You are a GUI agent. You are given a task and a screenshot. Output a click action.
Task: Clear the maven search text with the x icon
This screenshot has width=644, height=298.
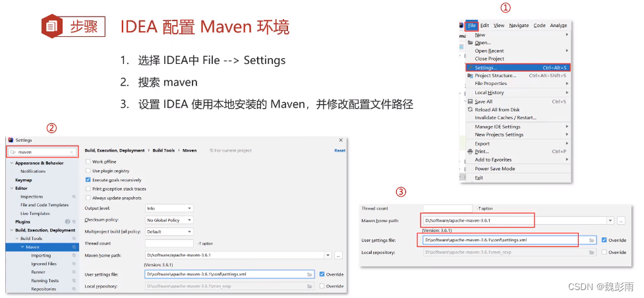click(x=71, y=152)
